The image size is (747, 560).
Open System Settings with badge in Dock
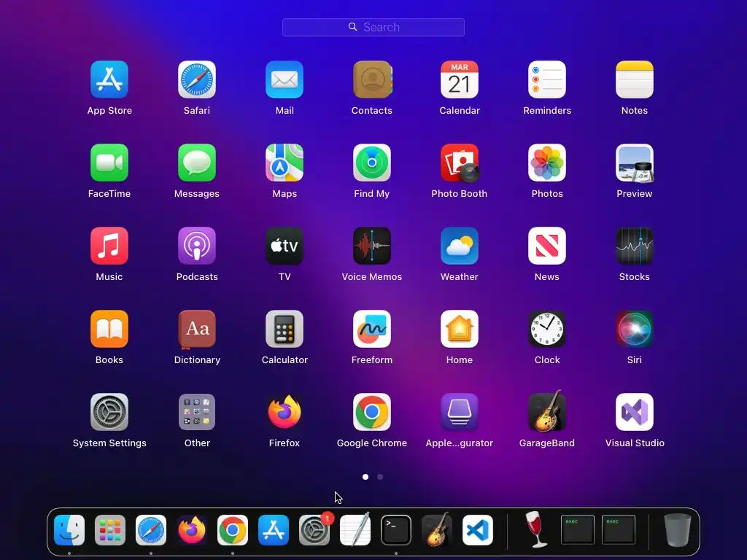(x=314, y=530)
